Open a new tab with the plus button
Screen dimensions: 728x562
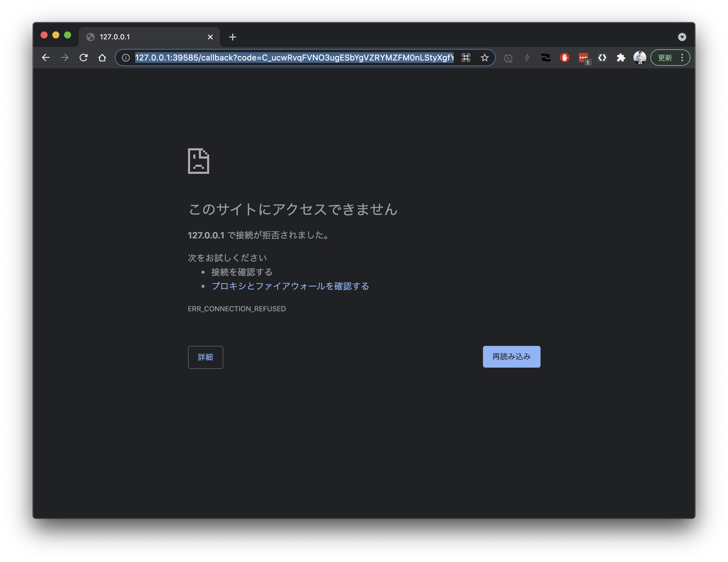tap(233, 37)
